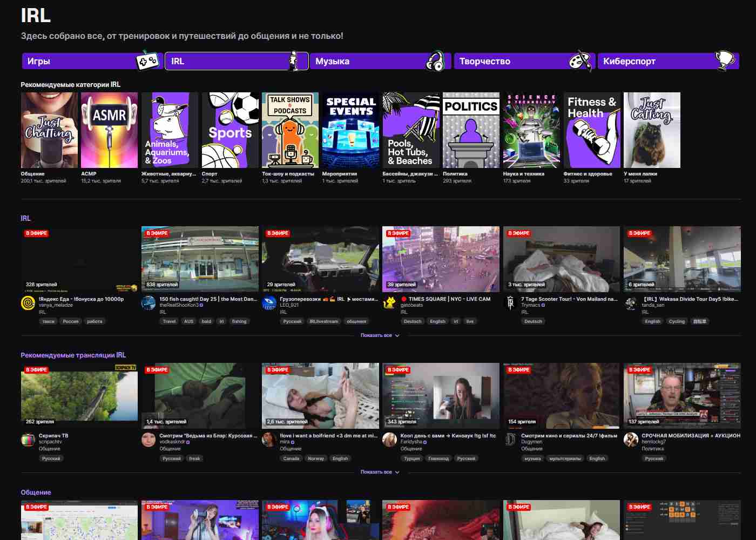Expand recommended IRL streams with Показать все
Image resolution: width=756 pixels, height=540 pixels.
(380, 472)
